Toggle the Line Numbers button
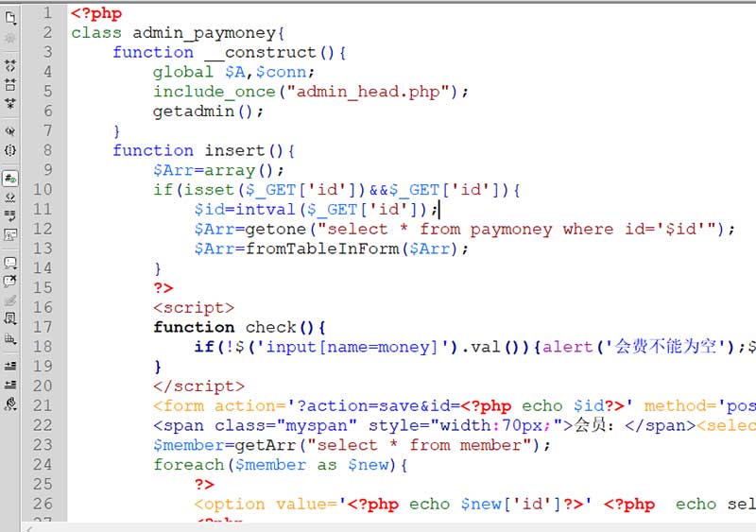Screen dimensions: 756x532 (x=10, y=179)
